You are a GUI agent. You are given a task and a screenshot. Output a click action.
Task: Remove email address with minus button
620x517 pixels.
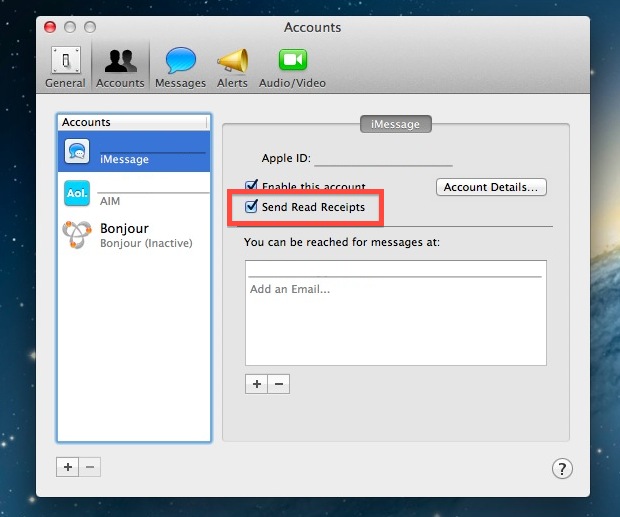pos(279,384)
